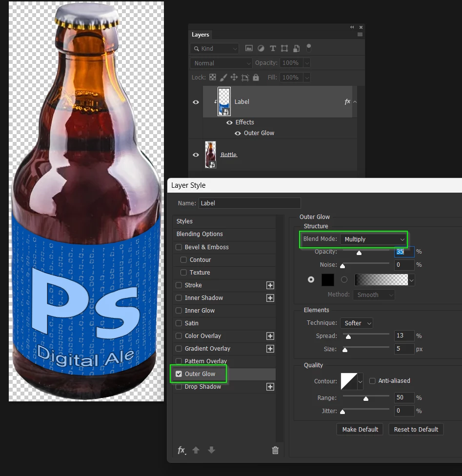
Task: Toggle Outer Glow effect visibility eye
Action: coord(238,133)
